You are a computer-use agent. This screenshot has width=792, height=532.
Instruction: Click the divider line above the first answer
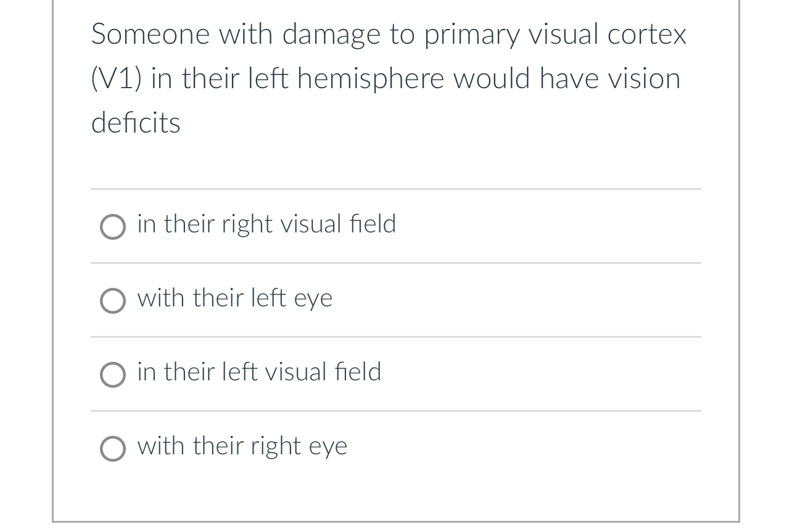coord(395,190)
